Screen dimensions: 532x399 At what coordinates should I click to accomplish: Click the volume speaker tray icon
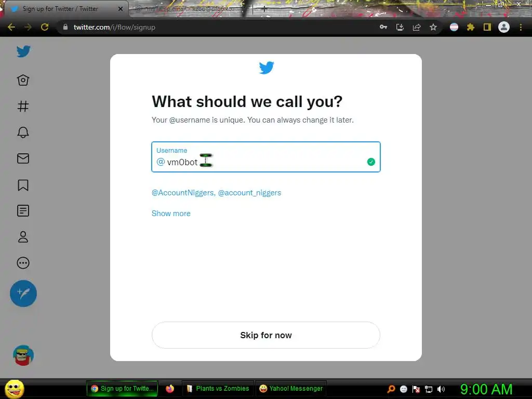(x=441, y=389)
